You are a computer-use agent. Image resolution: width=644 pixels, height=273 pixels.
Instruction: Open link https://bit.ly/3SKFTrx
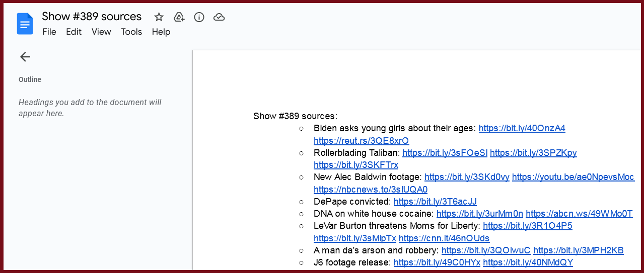pos(356,165)
